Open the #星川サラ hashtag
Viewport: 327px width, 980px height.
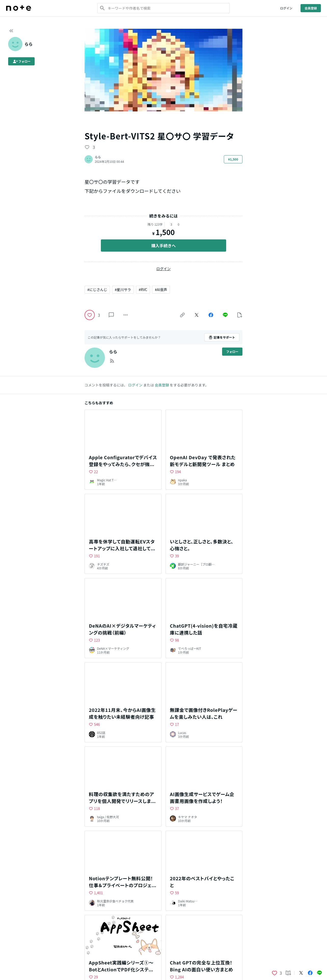coord(122,290)
